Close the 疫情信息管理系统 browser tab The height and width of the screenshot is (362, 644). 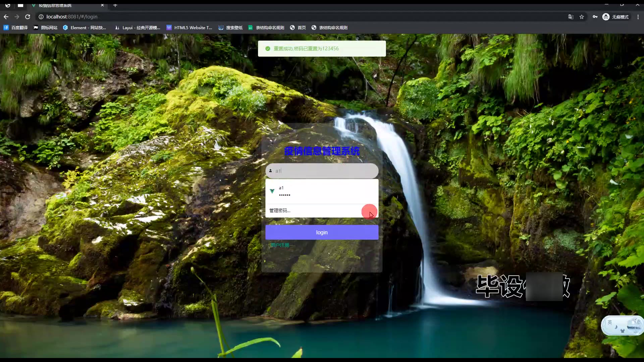point(102,5)
